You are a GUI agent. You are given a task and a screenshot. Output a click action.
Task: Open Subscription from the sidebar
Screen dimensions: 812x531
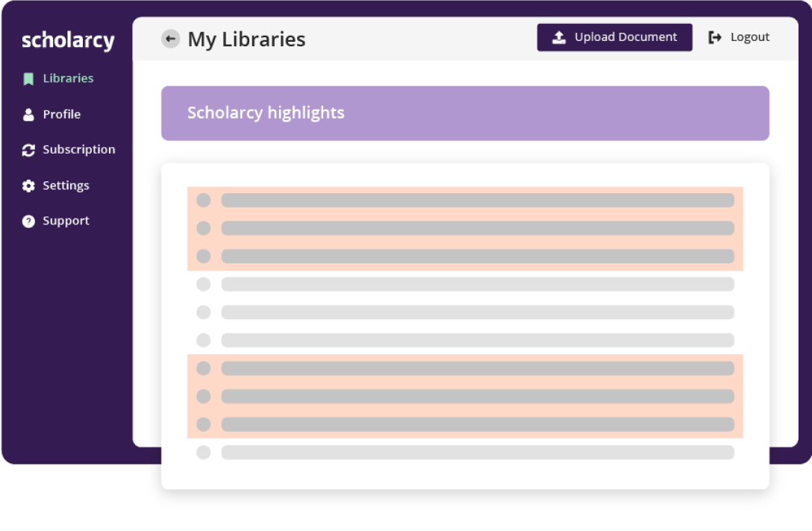tap(78, 150)
